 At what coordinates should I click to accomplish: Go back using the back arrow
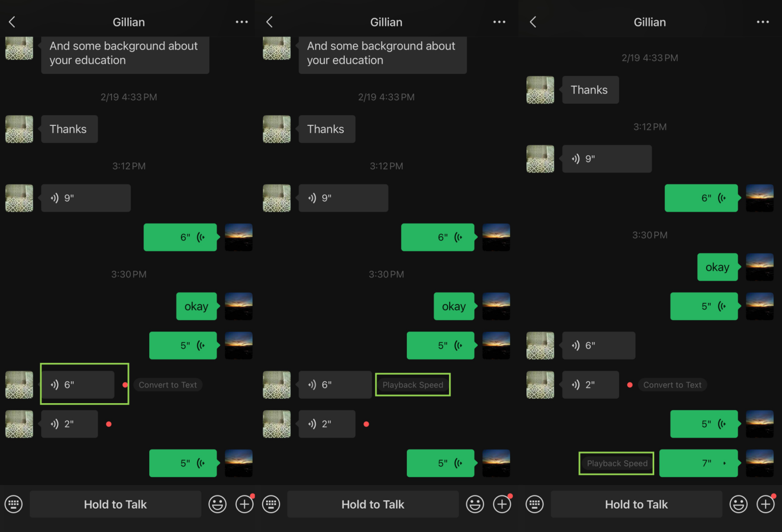click(11, 21)
